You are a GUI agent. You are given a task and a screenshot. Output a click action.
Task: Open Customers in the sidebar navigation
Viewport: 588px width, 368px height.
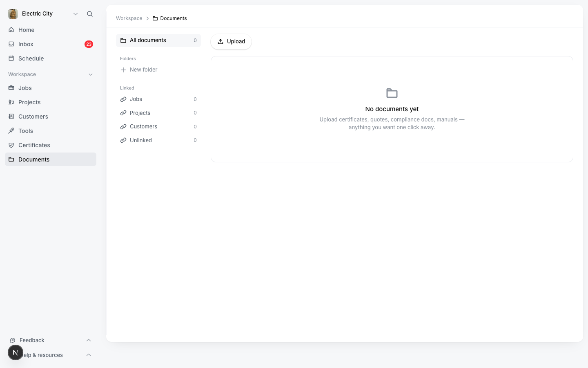coord(51,117)
